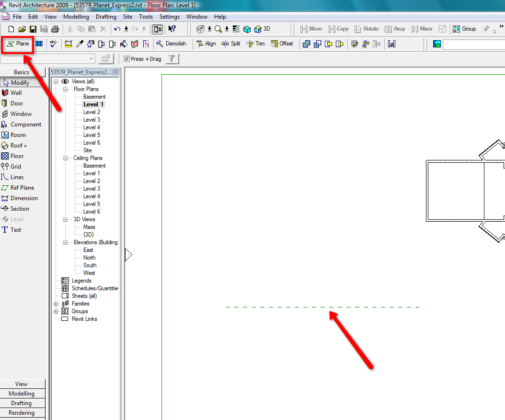Collapse the Floor Plans tree node
The image size is (505, 420).
pos(65,90)
